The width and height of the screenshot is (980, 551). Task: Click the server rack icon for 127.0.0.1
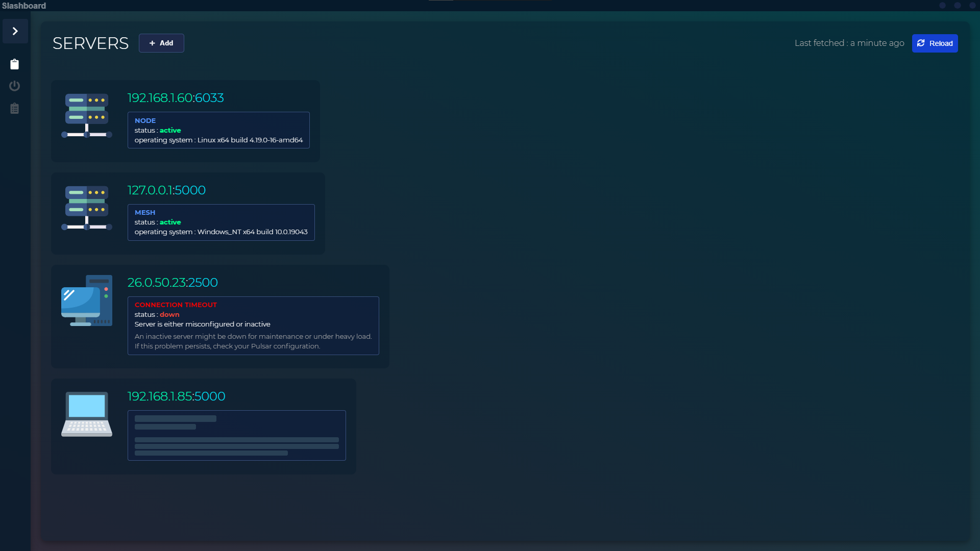point(86,208)
